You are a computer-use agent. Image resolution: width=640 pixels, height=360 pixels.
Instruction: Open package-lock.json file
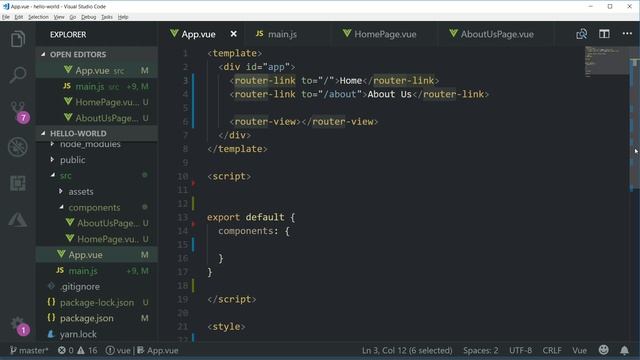click(97, 302)
